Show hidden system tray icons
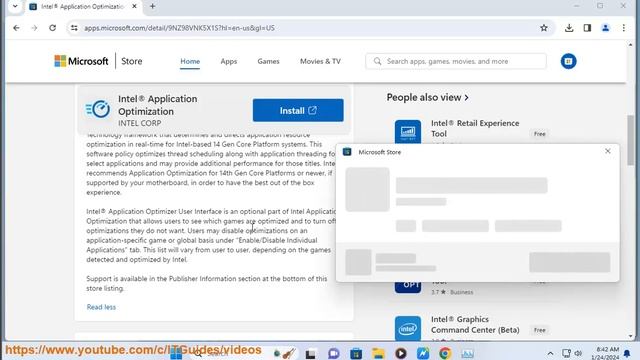This screenshot has width=640, height=360. tap(550, 353)
